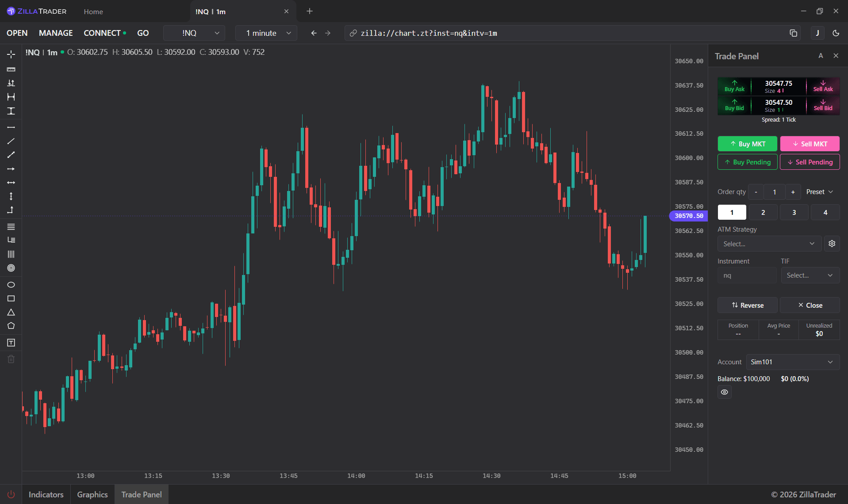This screenshot has width=848, height=504.
Task: Navigate forward with the right arrow
Action: click(328, 33)
